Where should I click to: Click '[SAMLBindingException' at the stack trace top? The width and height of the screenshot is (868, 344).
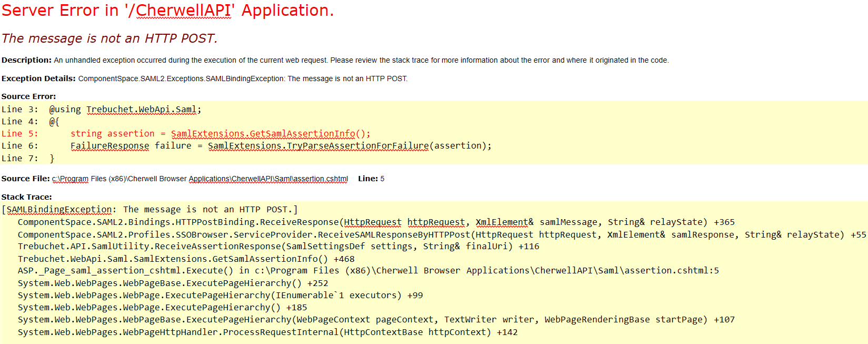(x=58, y=210)
